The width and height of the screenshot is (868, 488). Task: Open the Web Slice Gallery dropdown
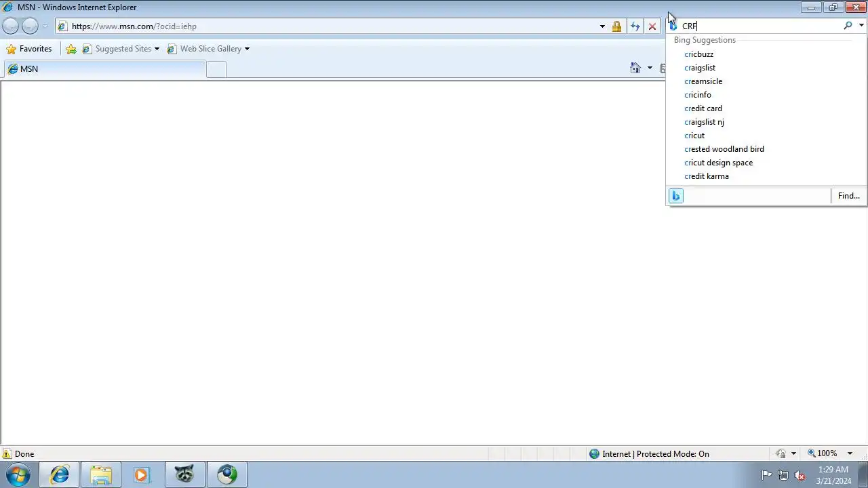(208, 49)
